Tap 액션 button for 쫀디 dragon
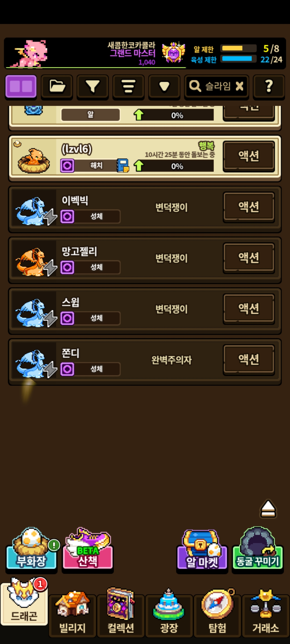The image size is (290, 644). (249, 359)
